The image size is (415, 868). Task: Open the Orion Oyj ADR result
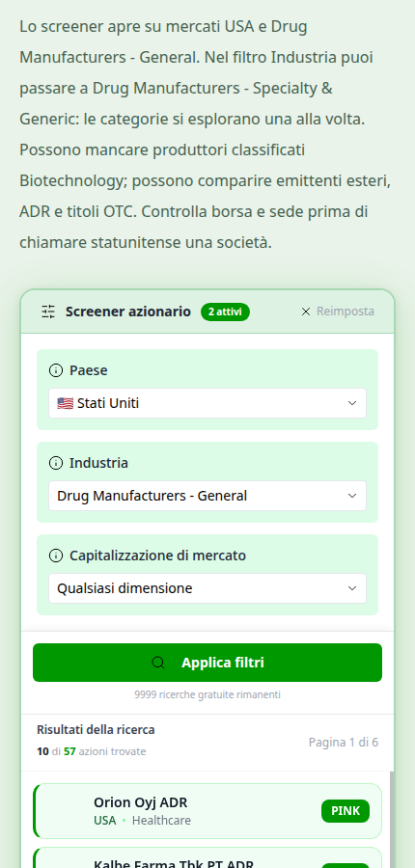pyautogui.click(x=207, y=811)
